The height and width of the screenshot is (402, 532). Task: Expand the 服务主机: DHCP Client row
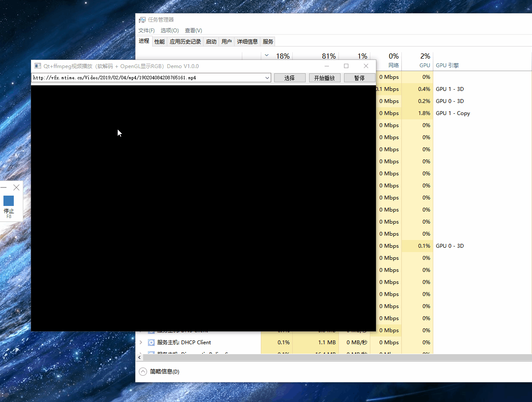(141, 343)
